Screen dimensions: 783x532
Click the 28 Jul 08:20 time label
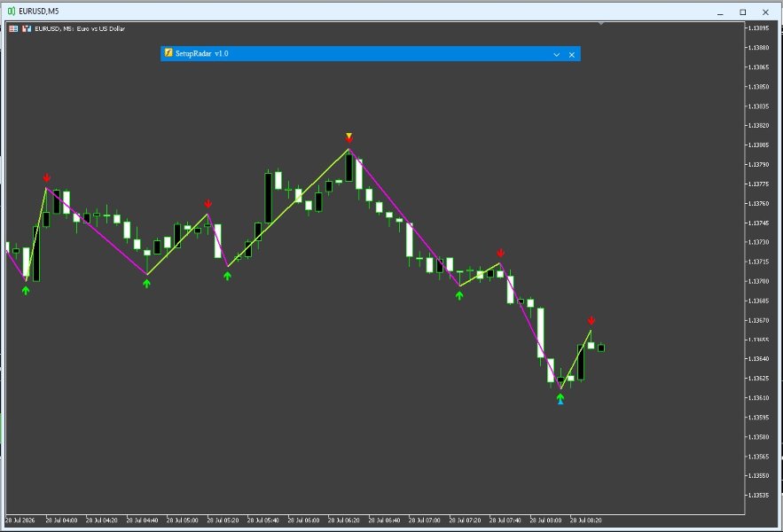586,520
